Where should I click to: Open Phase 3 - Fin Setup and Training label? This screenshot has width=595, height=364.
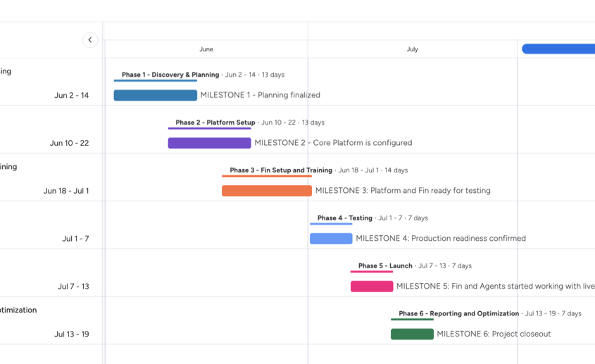[281, 170]
